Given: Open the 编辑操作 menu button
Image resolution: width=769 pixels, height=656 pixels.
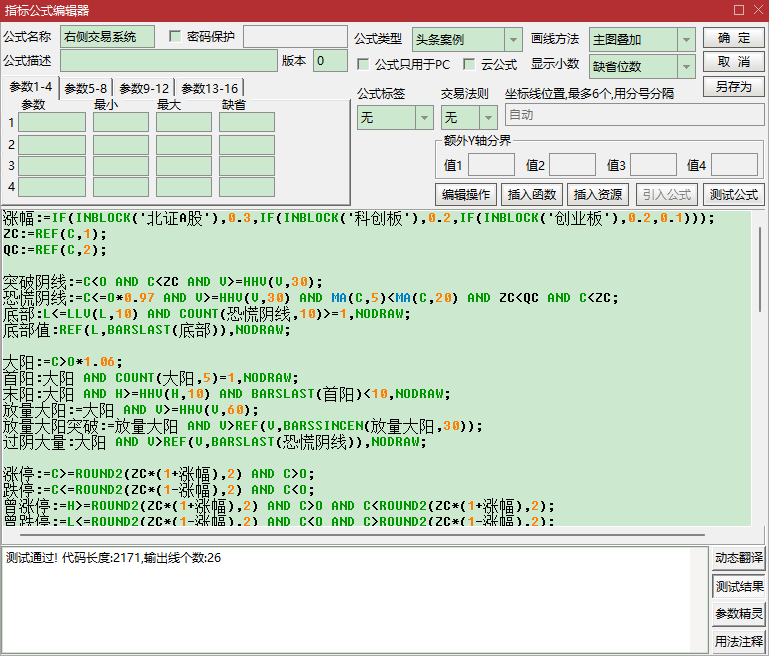Looking at the screenshot, I should 466,195.
